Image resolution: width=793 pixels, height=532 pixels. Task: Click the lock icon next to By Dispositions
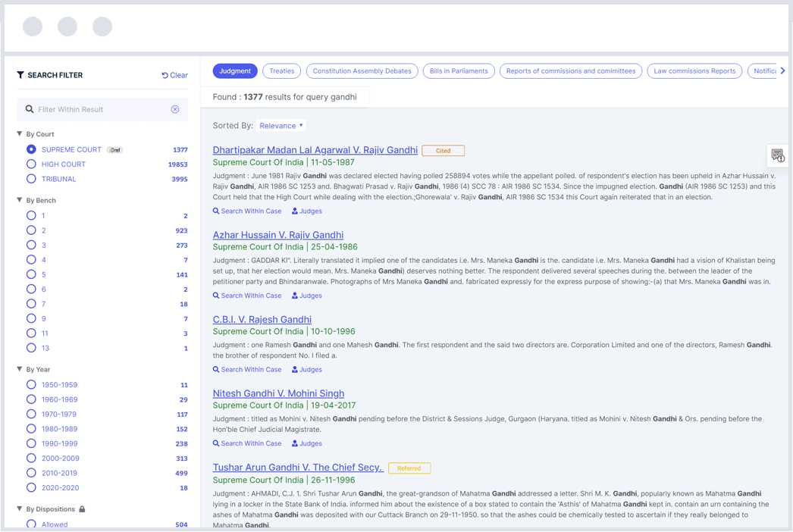click(x=83, y=509)
